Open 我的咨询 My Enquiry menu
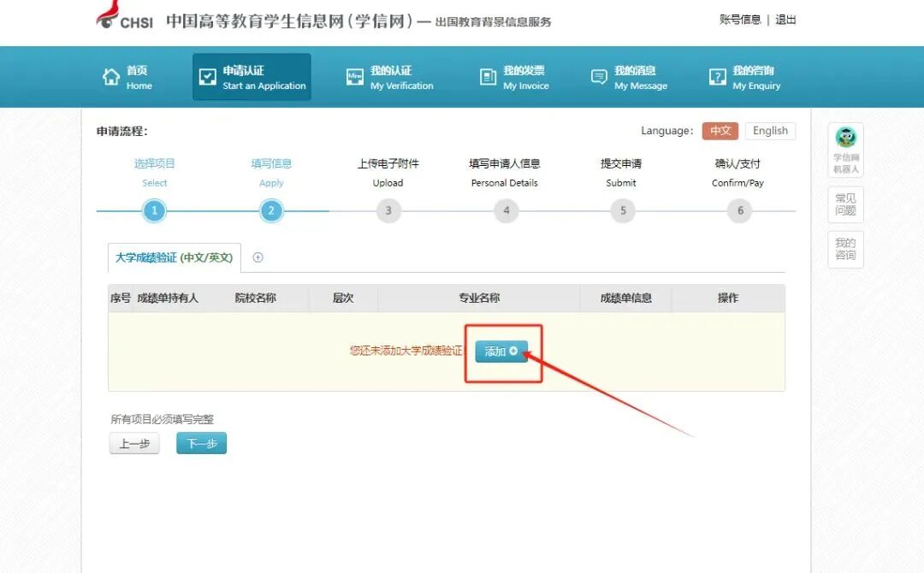The width and height of the screenshot is (924, 573). pos(745,77)
